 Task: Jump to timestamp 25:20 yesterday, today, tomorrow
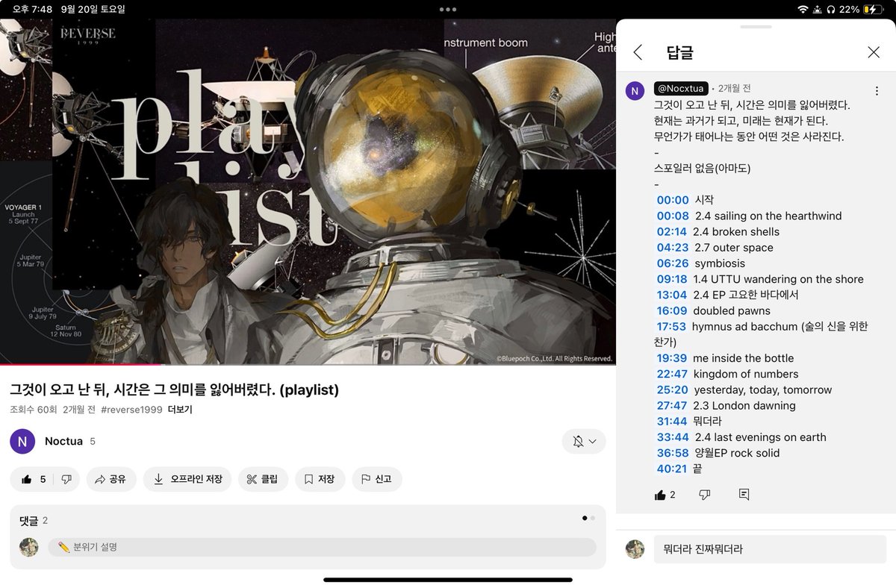[x=673, y=390]
